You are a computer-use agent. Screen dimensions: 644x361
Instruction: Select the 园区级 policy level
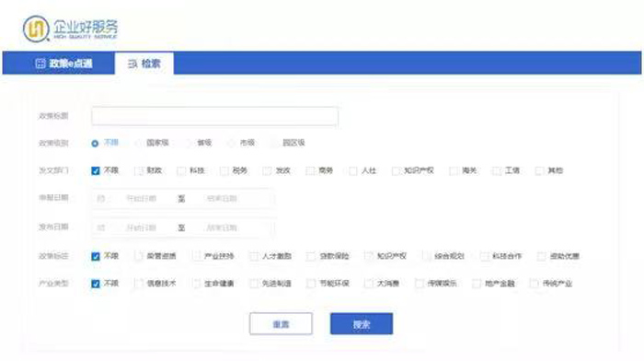274,143
